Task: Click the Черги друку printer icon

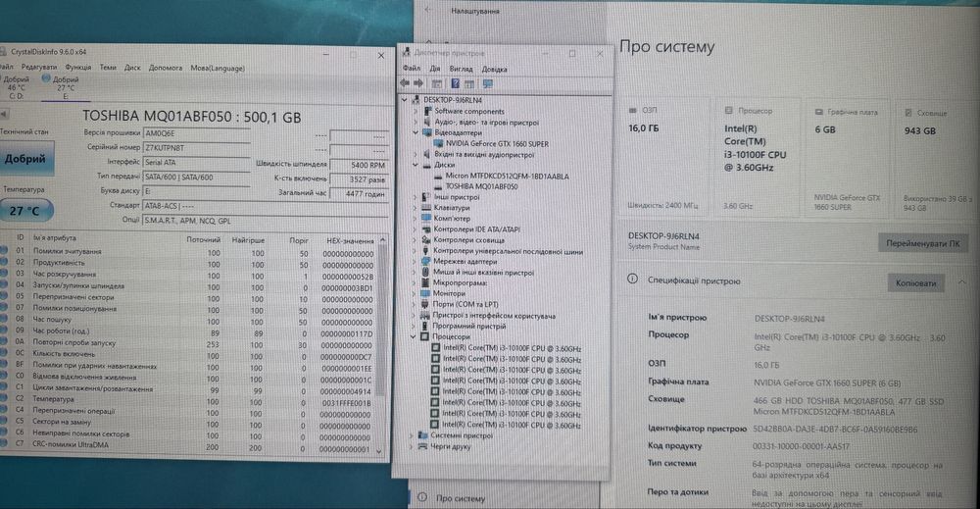Action: (423, 446)
